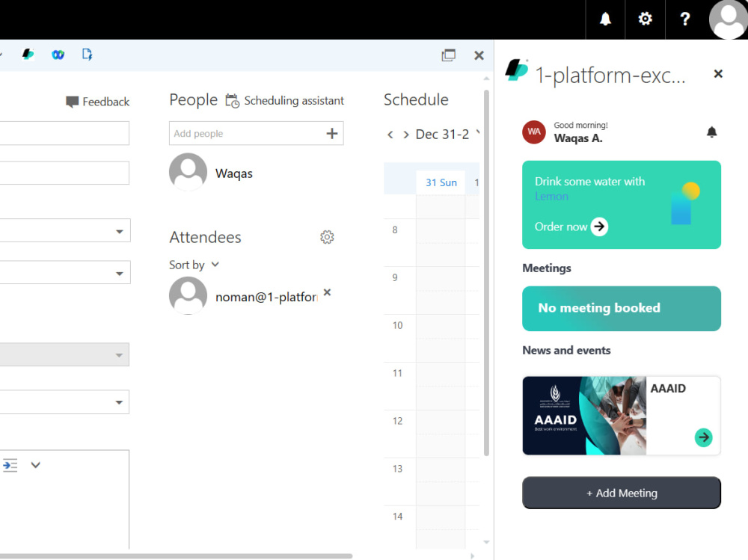Viewport: 748px width, 560px height.
Task: Open help question mark icon
Action: point(685,19)
